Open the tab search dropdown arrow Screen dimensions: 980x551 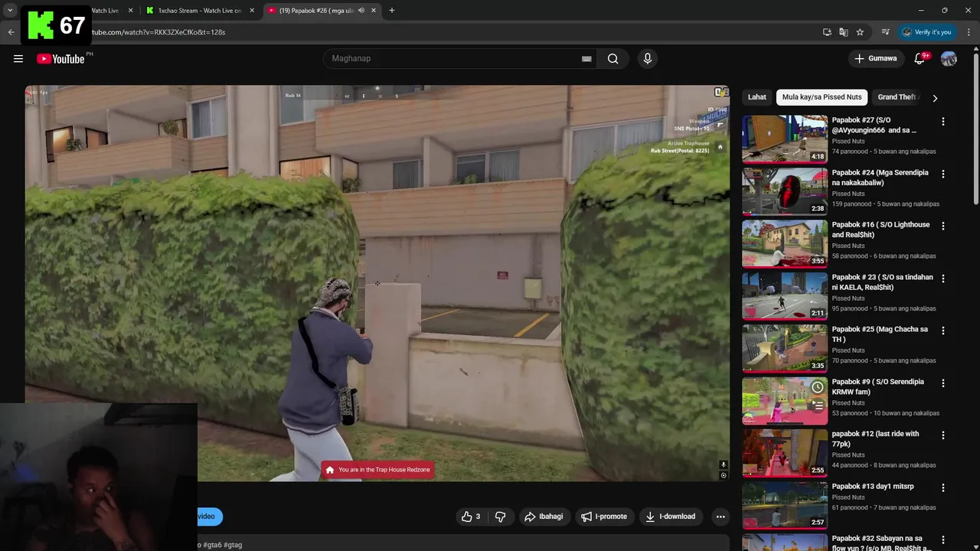(x=10, y=10)
